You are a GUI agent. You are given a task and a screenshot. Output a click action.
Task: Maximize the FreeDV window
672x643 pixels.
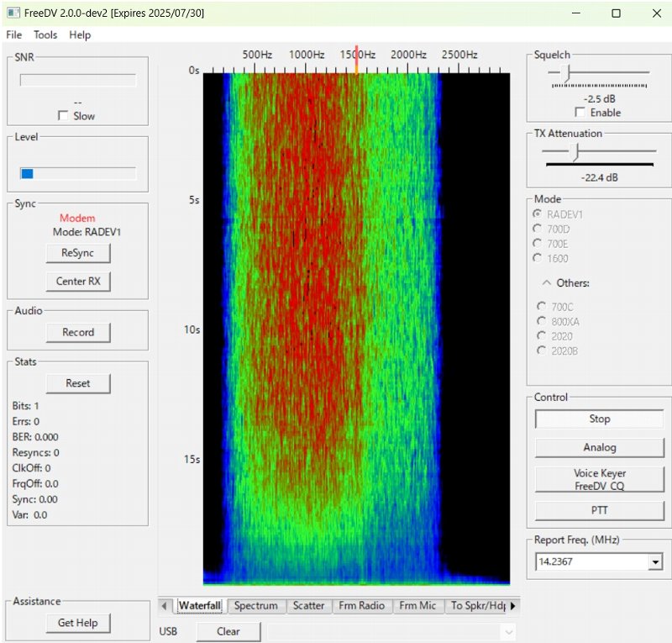click(x=617, y=13)
